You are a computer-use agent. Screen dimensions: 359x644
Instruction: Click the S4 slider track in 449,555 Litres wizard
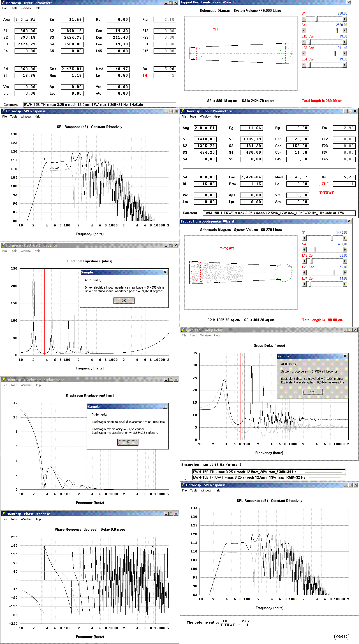click(x=325, y=31)
